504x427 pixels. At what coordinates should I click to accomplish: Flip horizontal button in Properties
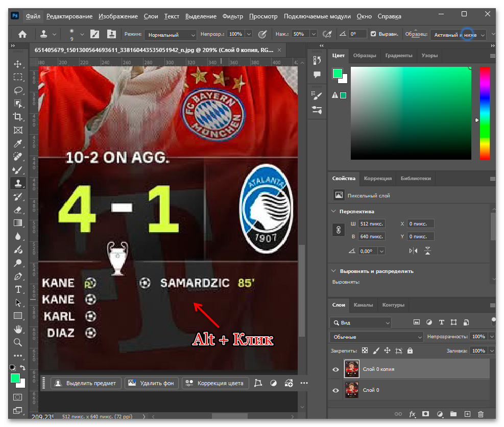413,251
